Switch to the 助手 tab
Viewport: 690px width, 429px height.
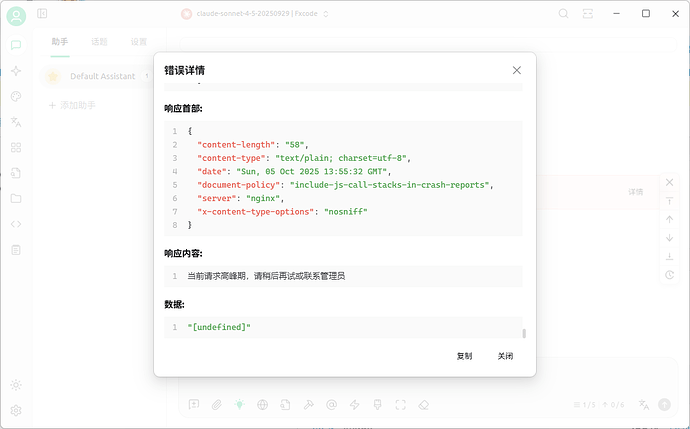click(60, 42)
